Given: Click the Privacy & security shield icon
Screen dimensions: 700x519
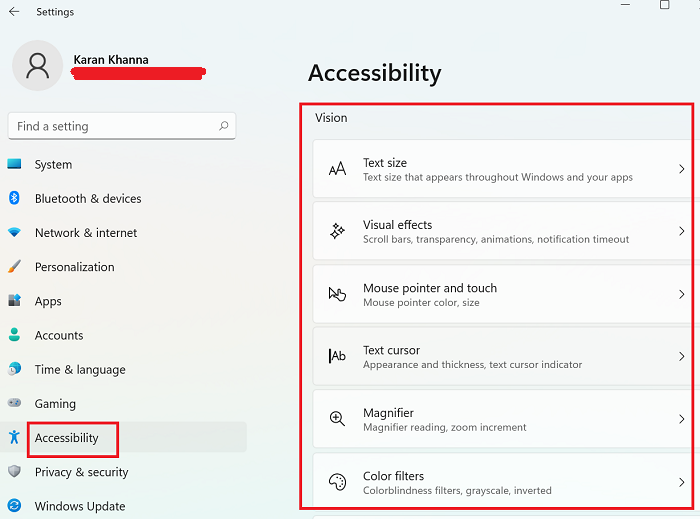Looking at the screenshot, I should [x=14, y=472].
